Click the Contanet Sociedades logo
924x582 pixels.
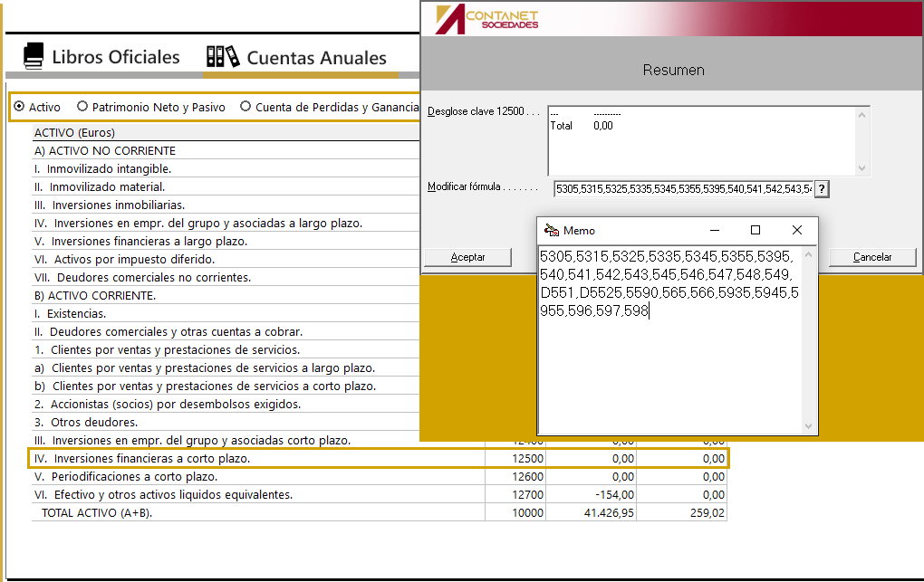tap(486, 19)
